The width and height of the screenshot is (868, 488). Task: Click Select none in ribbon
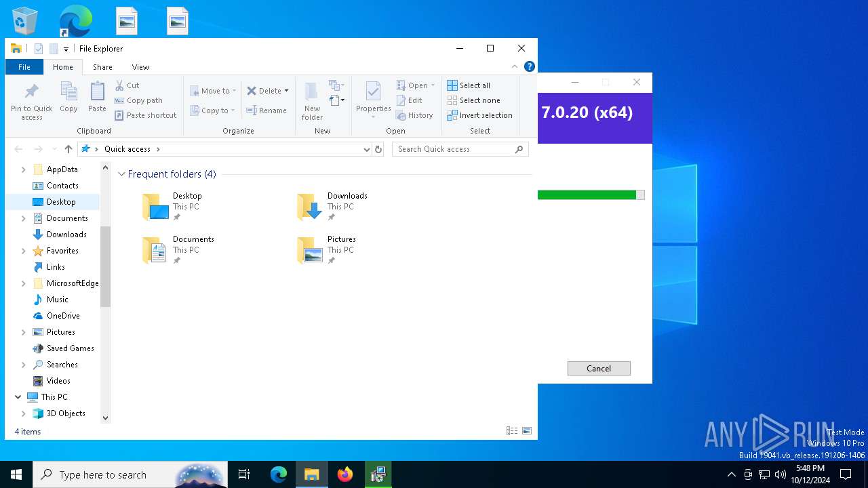click(474, 100)
